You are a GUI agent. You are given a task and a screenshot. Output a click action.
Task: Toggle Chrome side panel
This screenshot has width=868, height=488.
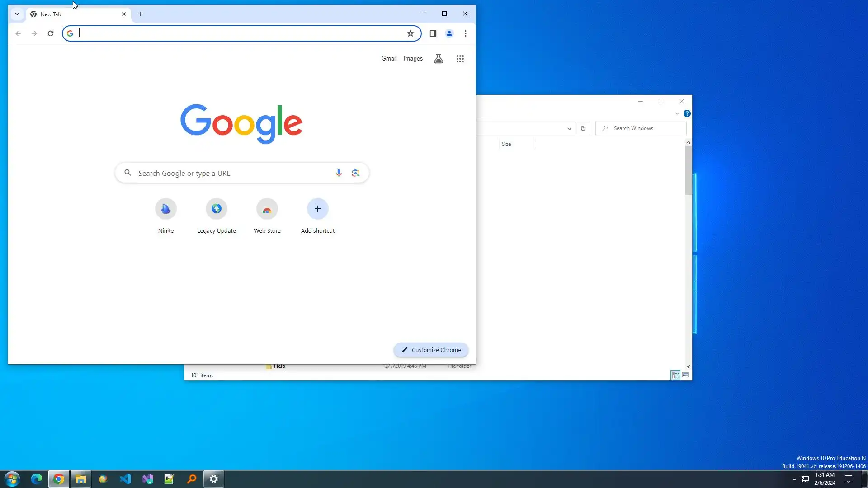433,33
